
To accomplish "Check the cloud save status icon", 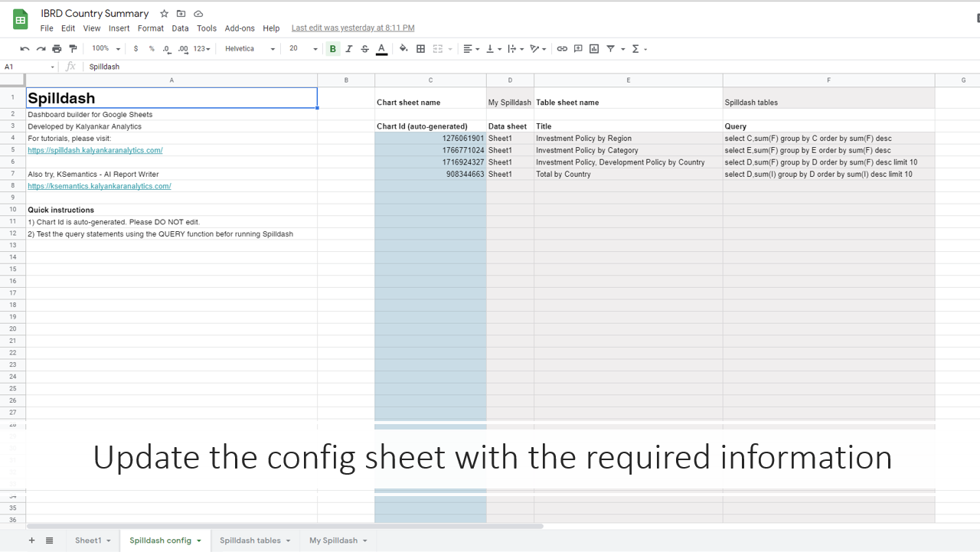I will point(198,14).
